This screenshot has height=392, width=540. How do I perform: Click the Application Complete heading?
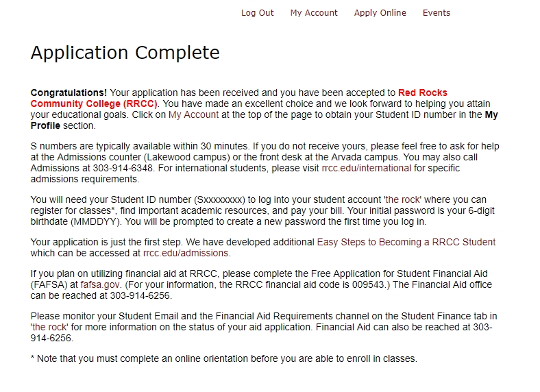pos(125,53)
